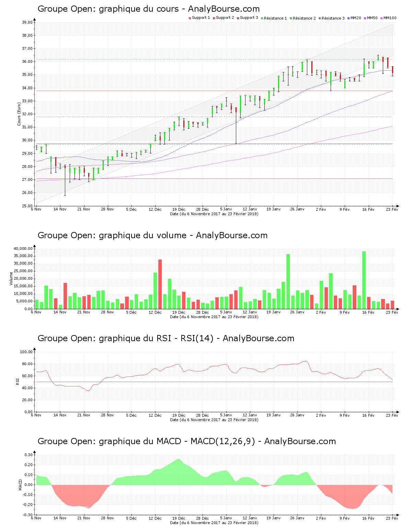
Task: Click the MM20 legend color swatch
Action: (348, 18)
